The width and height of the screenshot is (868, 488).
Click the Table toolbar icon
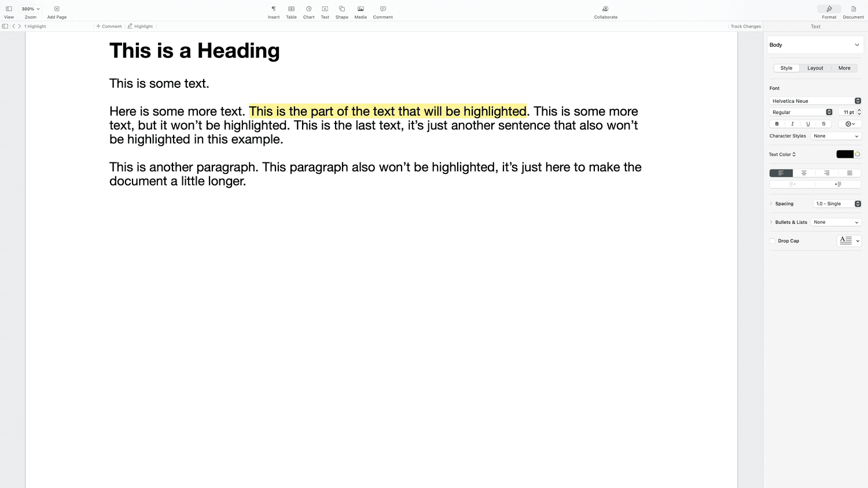point(291,9)
